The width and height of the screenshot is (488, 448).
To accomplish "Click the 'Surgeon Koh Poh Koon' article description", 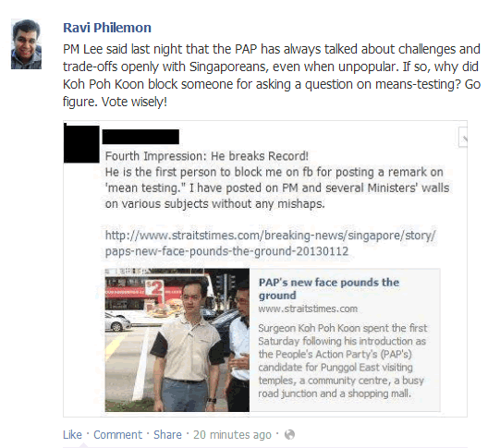I will (x=343, y=360).
